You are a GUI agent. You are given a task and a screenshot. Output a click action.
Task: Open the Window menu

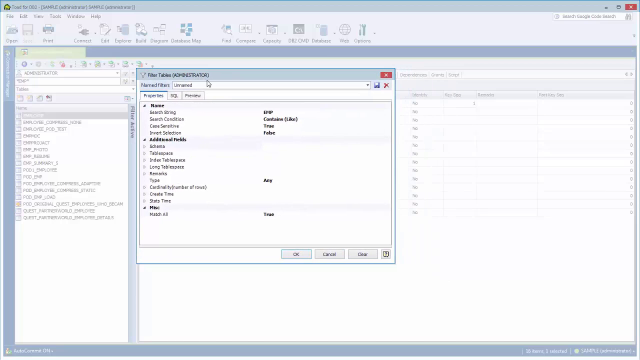click(76, 16)
